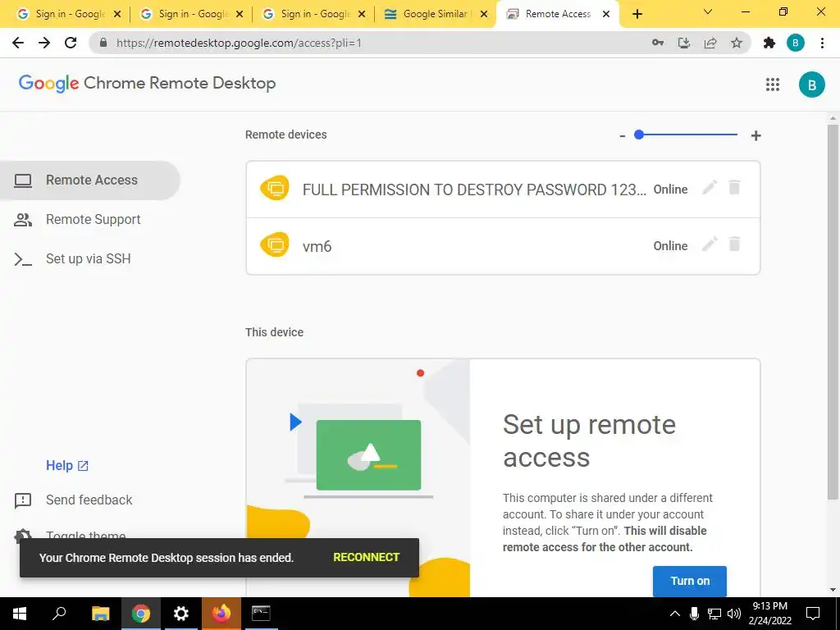Connect via FULL PERMISSION device icon
840x630 pixels.
coord(275,188)
